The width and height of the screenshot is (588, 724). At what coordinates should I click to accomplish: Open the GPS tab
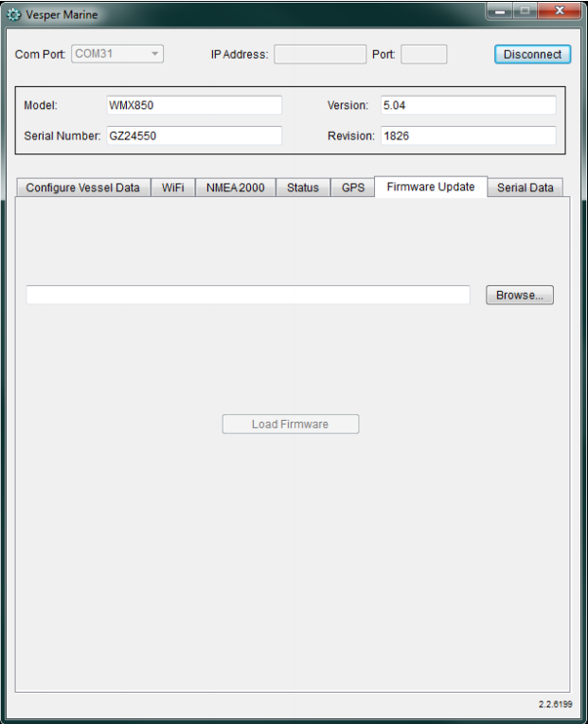tap(353, 188)
